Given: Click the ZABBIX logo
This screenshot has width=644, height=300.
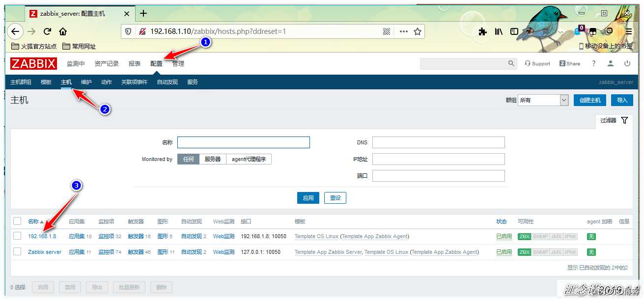Looking at the screenshot, I should click(x=33, y=63).
